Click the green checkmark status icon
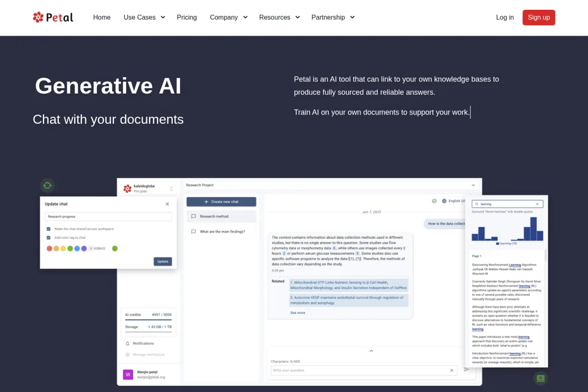Screen dimensions: 588x392 point(434,201)
